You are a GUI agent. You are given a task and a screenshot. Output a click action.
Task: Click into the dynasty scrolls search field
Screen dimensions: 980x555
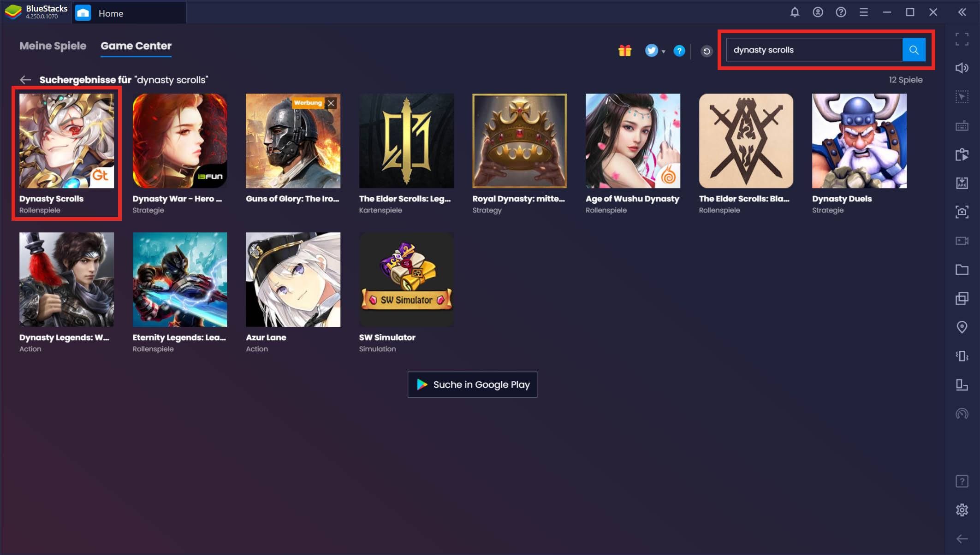pyautogui.click(x=814, y=50)
